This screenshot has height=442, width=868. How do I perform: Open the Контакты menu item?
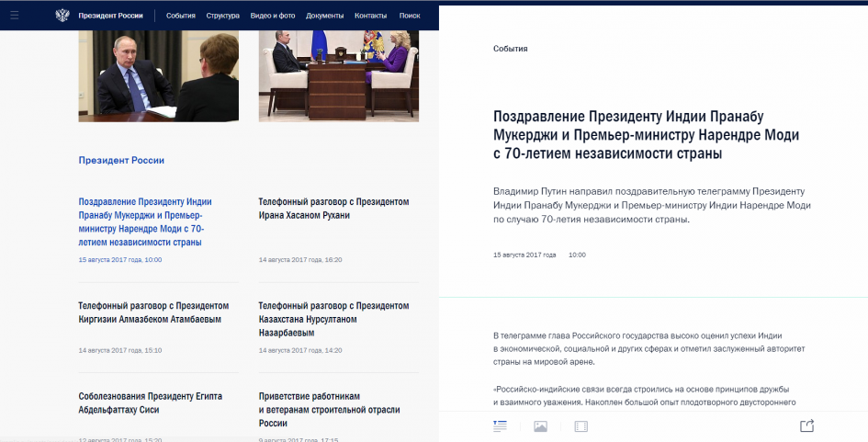click(370, 16)
